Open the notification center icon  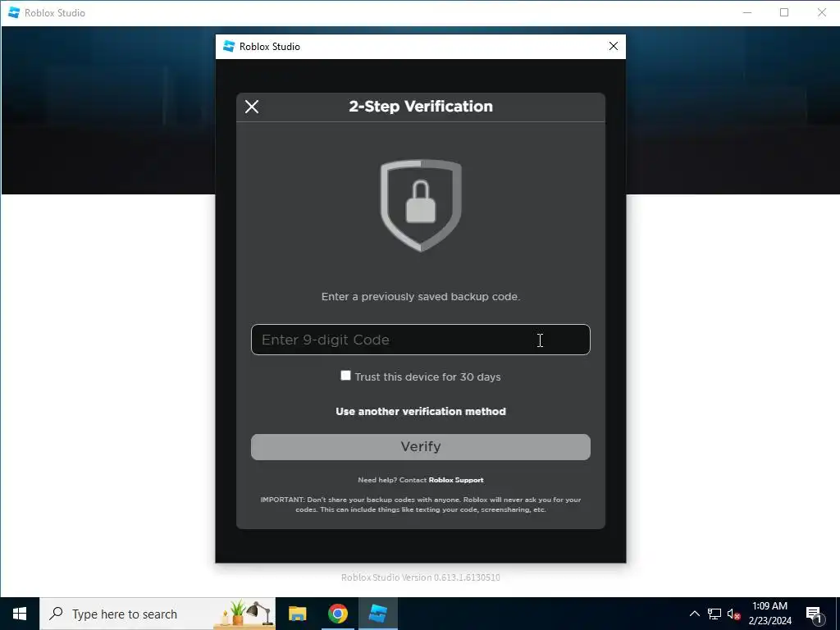tap(814, 614)
